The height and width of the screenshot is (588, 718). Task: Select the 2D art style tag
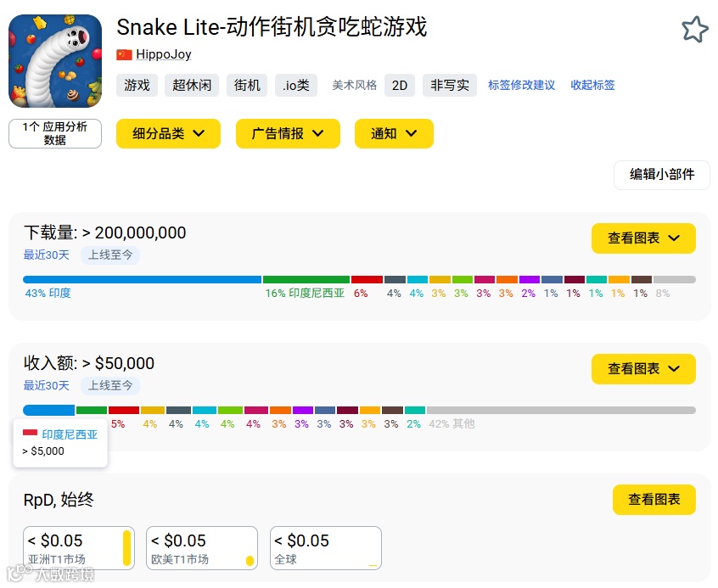point(399,85)
